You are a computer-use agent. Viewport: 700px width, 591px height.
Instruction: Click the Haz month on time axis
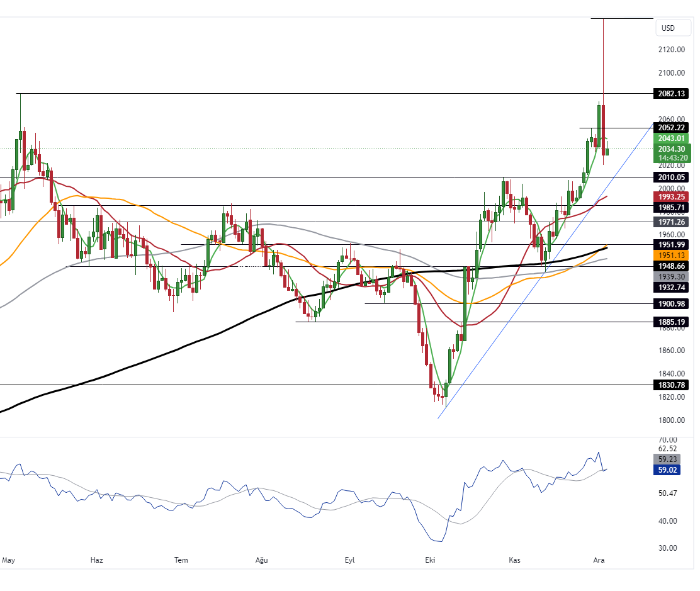pyautogui.click(x=96, y=560)
